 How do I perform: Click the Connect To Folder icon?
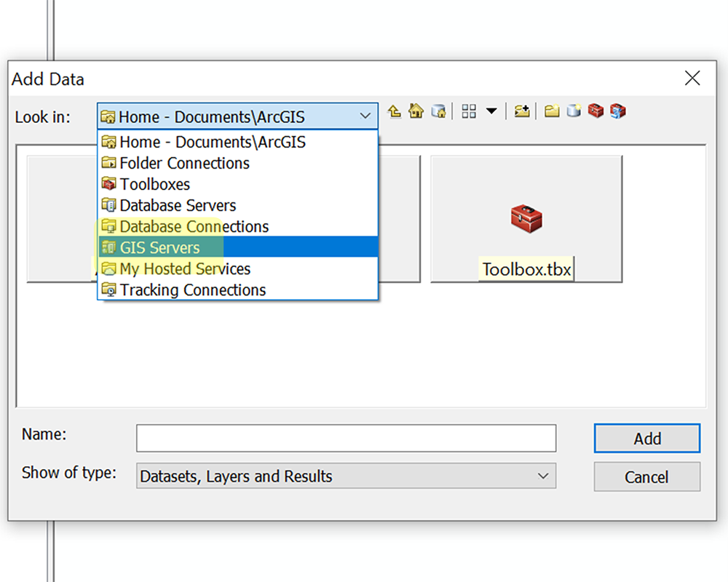(521, 111)
